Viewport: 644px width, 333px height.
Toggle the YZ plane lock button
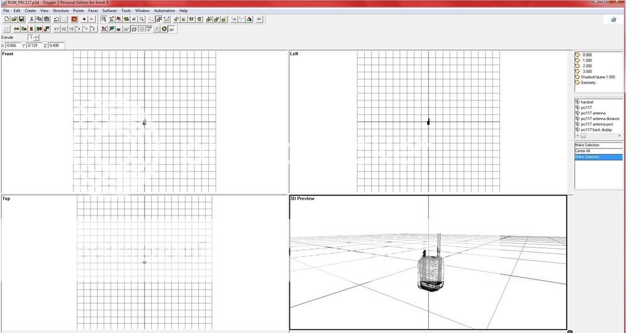pos(72,29)
